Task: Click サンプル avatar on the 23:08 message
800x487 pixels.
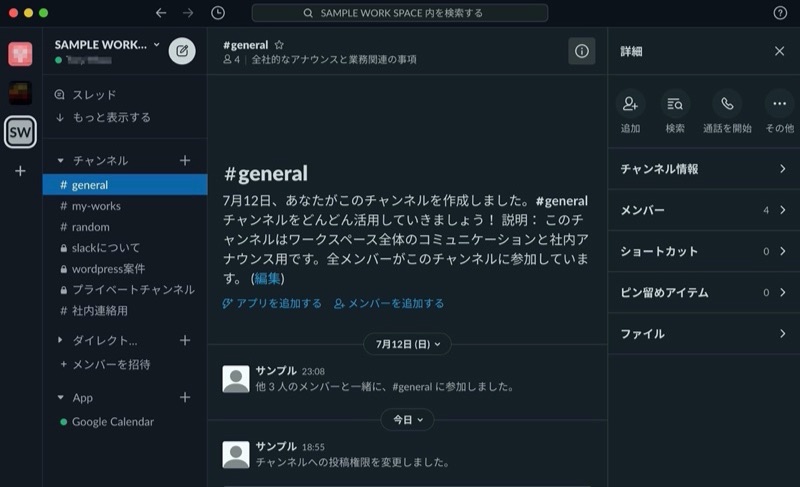Action: [236, 379]
